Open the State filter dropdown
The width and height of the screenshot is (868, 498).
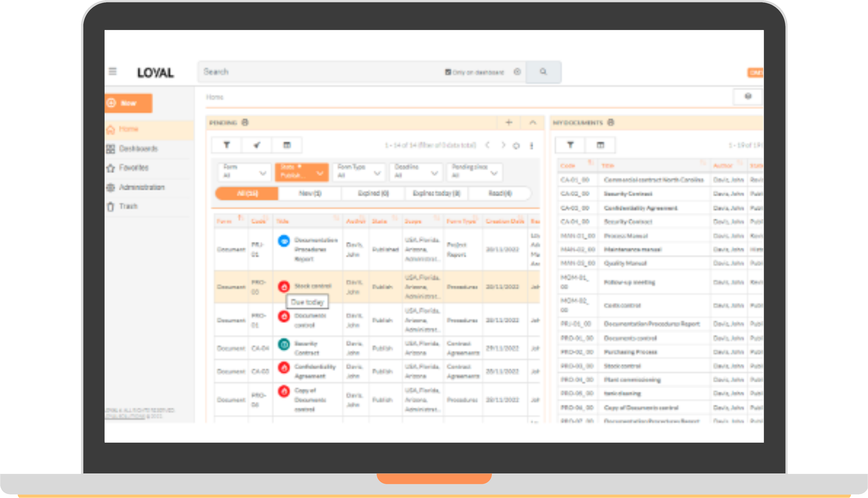point(301,171)
